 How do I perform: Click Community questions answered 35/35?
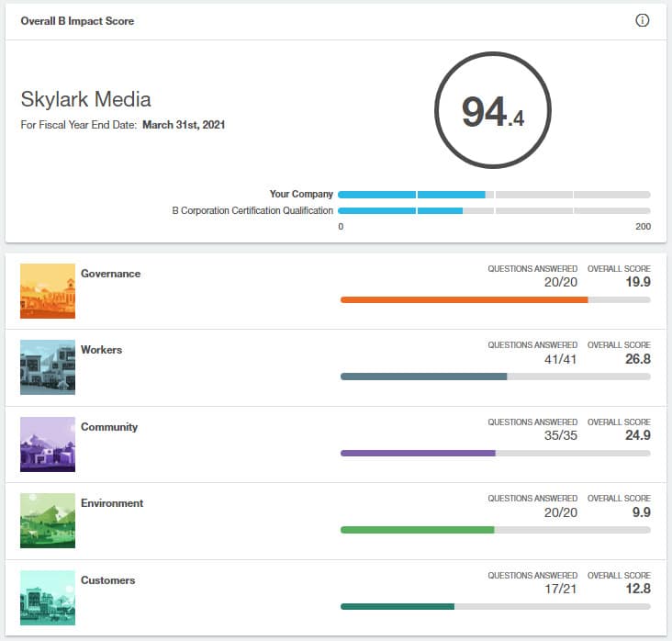[561, 435]
